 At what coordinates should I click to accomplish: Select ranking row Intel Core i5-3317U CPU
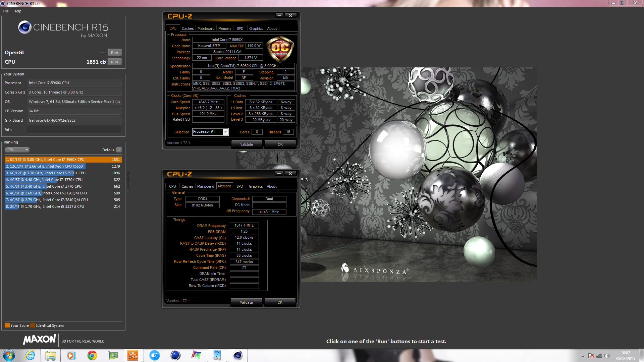(x=63, y=206)
